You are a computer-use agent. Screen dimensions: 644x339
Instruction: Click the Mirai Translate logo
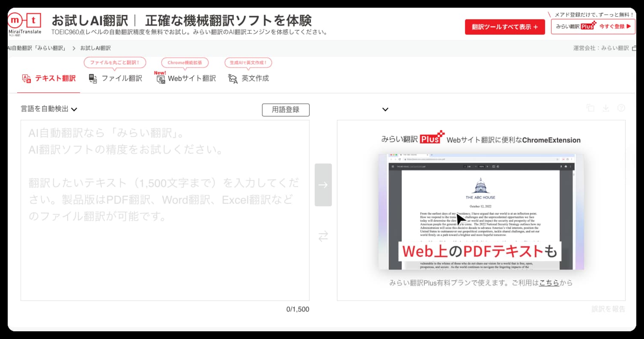[25, 24]
